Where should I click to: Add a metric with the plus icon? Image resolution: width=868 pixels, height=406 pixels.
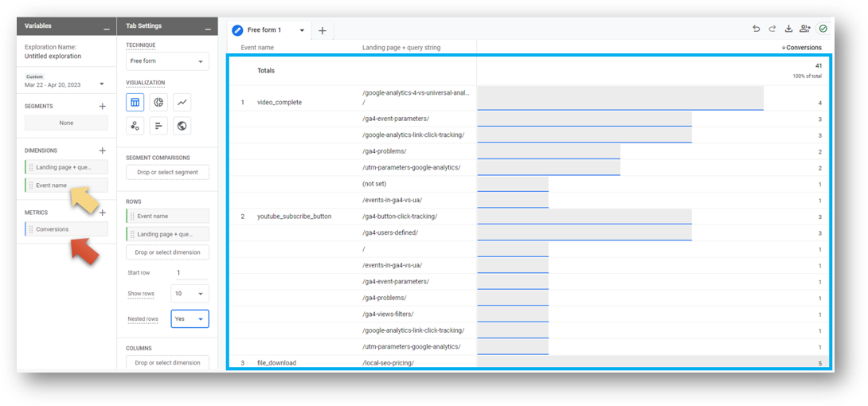[x=103, y=213]
